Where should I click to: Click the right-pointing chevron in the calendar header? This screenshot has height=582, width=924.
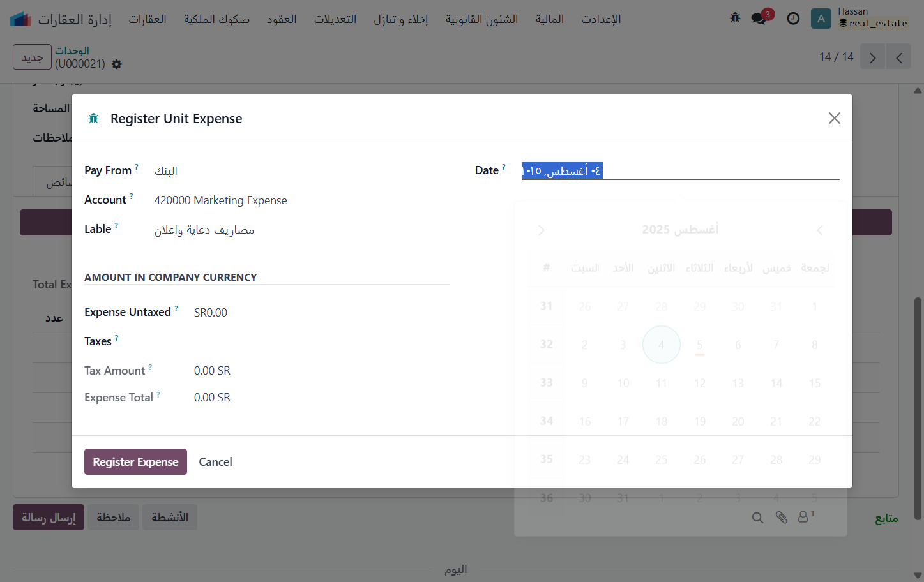(x=541, y=230)
